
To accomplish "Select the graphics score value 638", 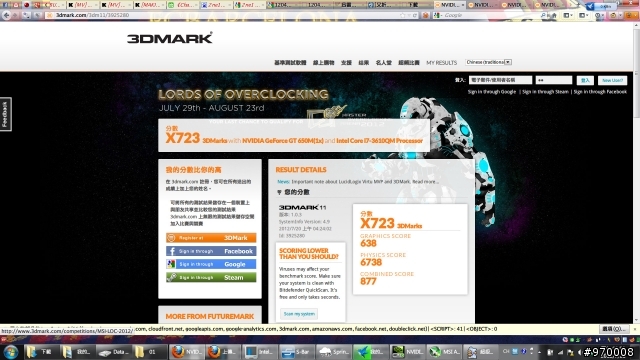I will [368, 244].
